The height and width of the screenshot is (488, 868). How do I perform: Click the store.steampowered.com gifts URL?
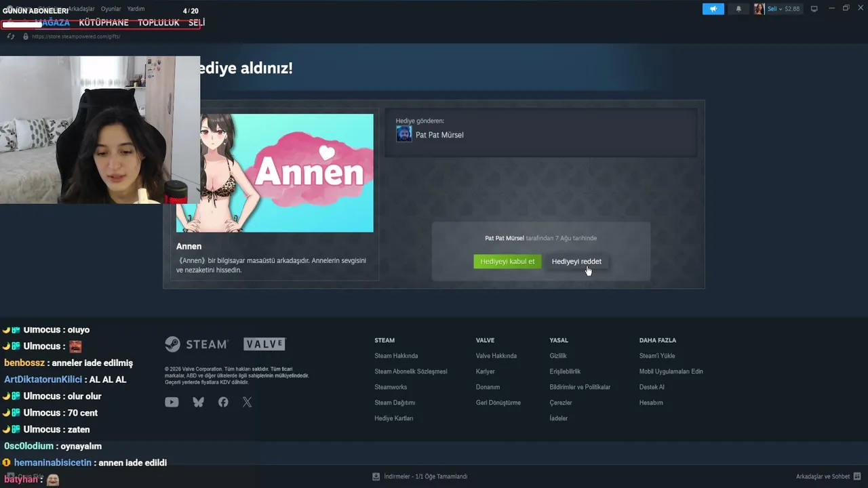(x=76, y=37)
